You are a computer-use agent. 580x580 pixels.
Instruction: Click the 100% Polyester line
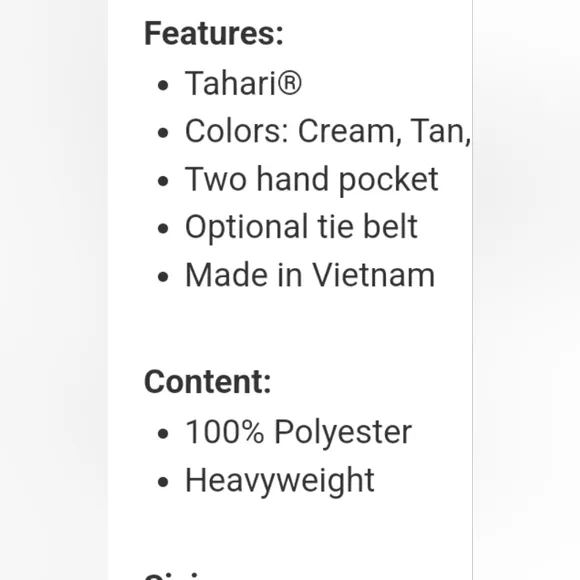tap(298, 432)
